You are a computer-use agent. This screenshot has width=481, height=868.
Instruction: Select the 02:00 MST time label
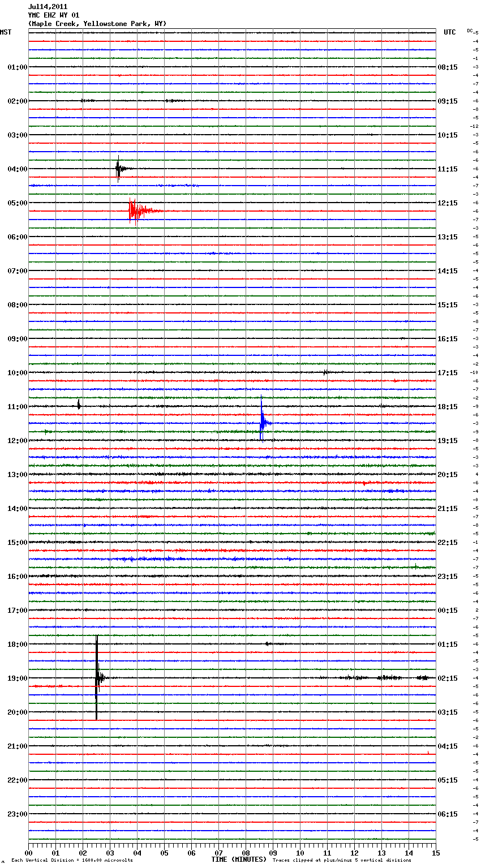click(18, 101)
